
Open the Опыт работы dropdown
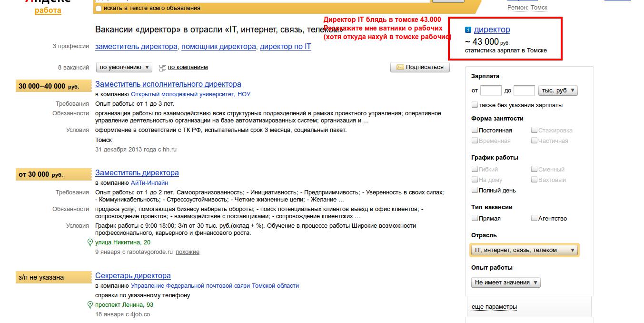tap(506, 283)
